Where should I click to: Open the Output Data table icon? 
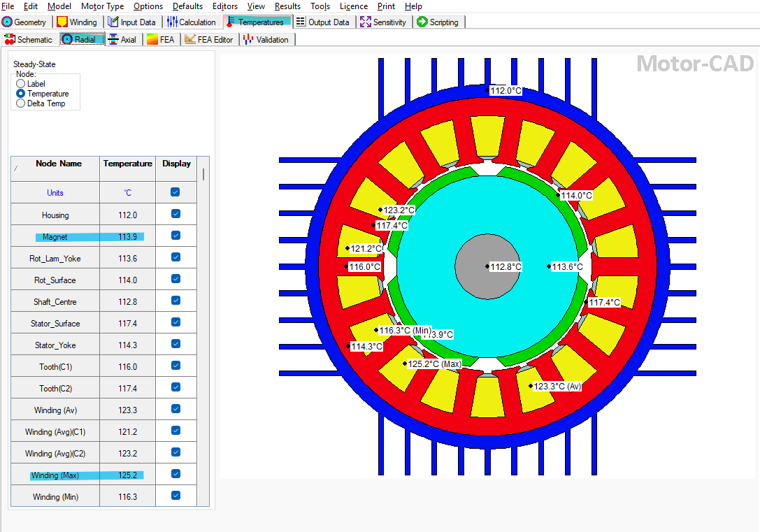(301, 22)
